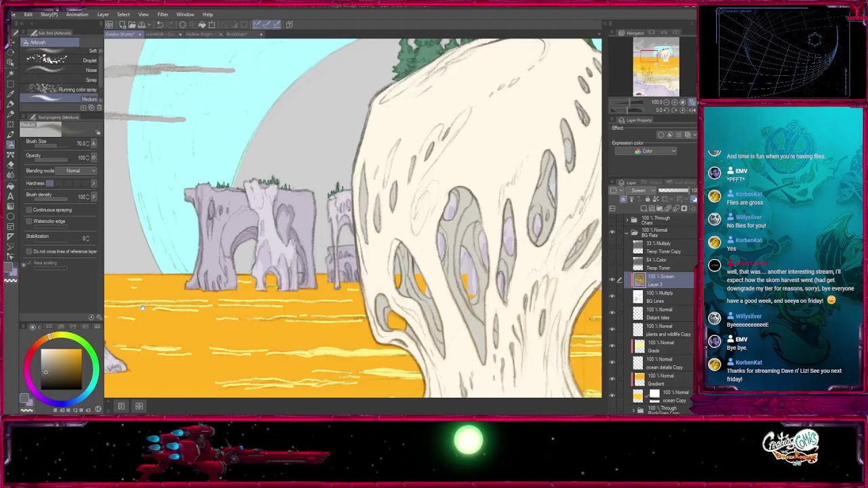This screenshot has height=488, width=868.
Task: Select the Selection area marquee tool
Action: click(11, 84)
